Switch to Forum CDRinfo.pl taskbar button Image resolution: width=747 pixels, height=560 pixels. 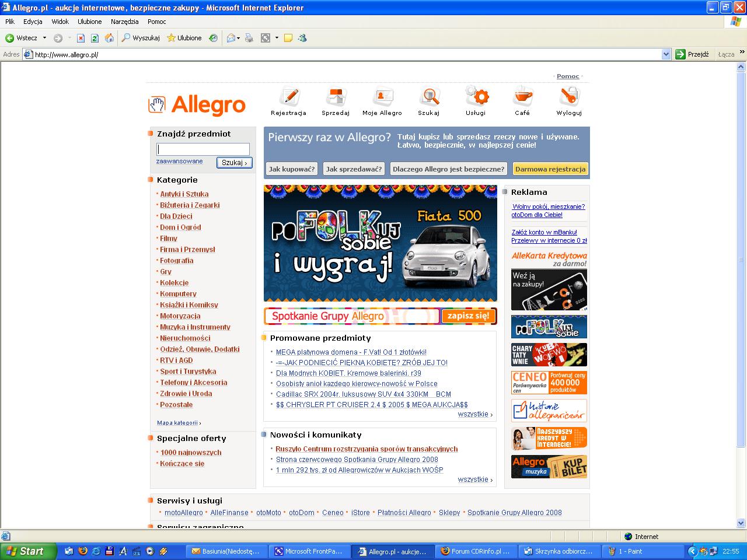476,551
